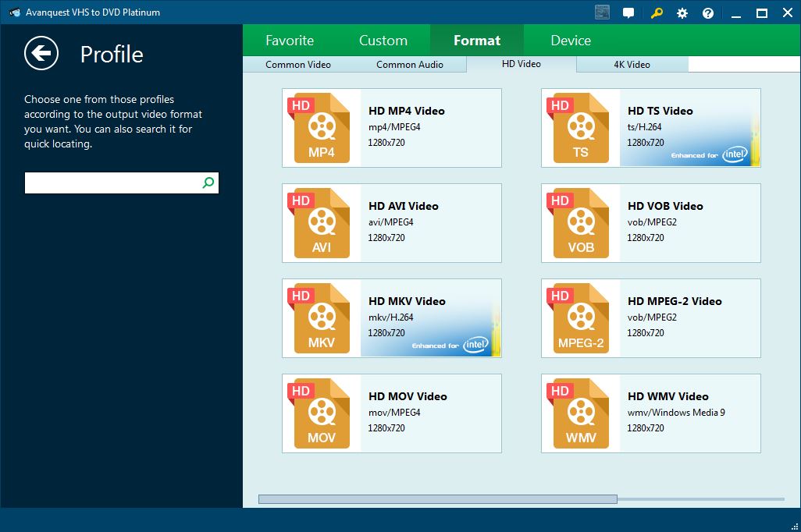The width and height of the screenshot is (801, 532).
Task: Choose the HD VOB Video title
Action: [x=665, y=206]
